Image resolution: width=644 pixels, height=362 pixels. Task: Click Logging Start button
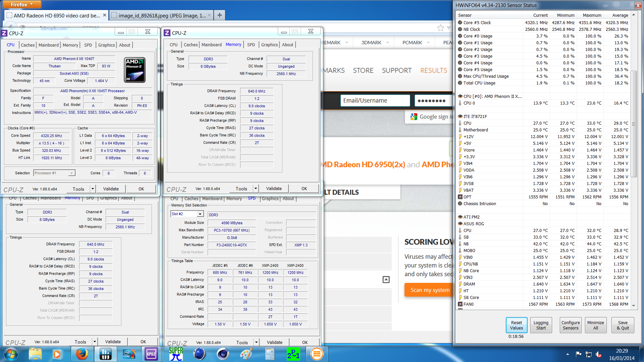point(541,325)
